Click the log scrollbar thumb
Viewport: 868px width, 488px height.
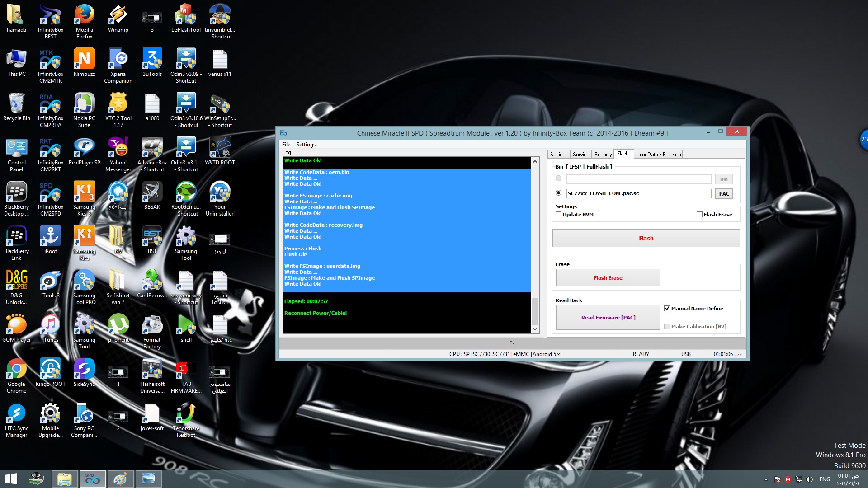click(535, 311)
